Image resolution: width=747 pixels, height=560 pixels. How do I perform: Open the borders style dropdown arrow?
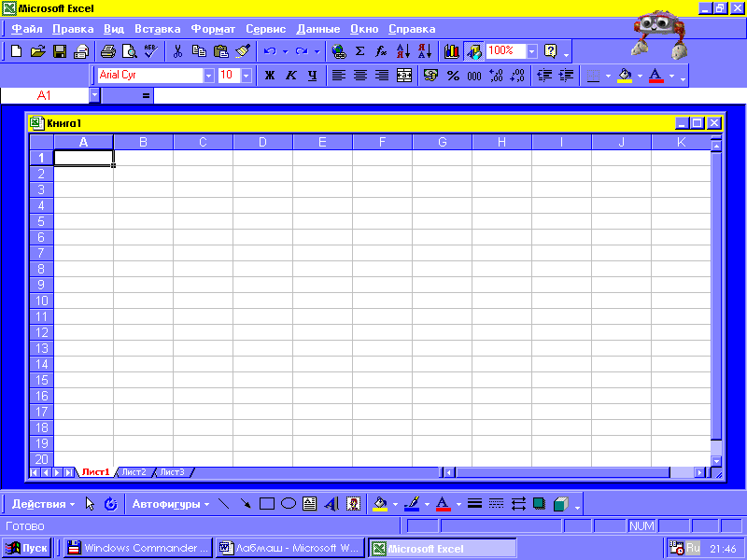point(609,76)
